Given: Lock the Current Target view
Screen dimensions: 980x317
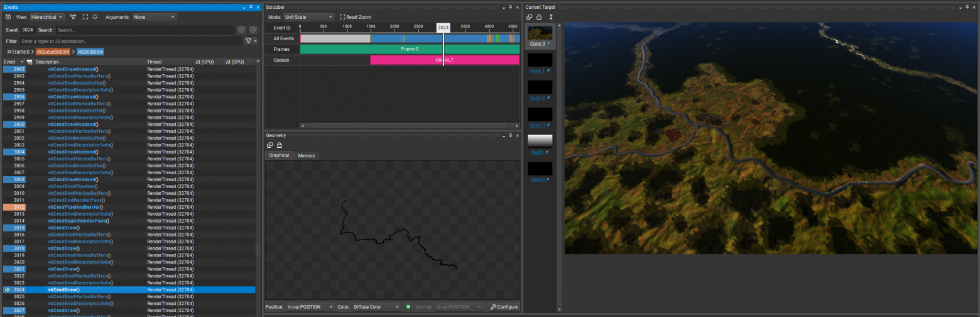Looking at the screenshot, I should pos(539,17).
